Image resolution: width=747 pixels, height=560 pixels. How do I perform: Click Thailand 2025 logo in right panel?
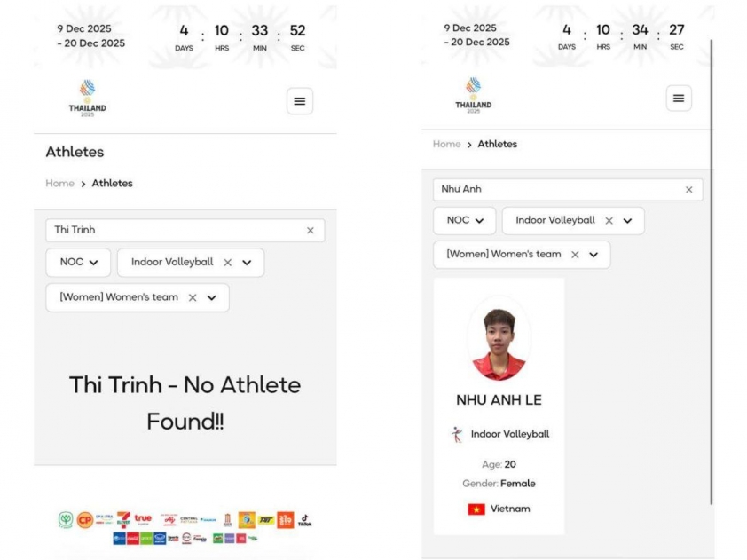pyautogui.click(x=473, y=95)
